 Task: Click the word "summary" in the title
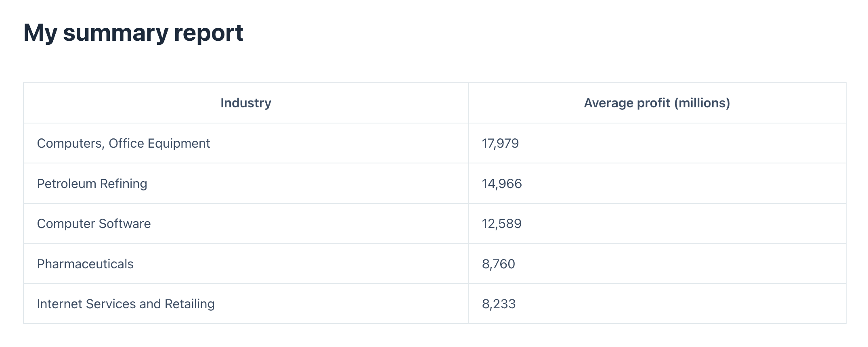coord(115,33)
